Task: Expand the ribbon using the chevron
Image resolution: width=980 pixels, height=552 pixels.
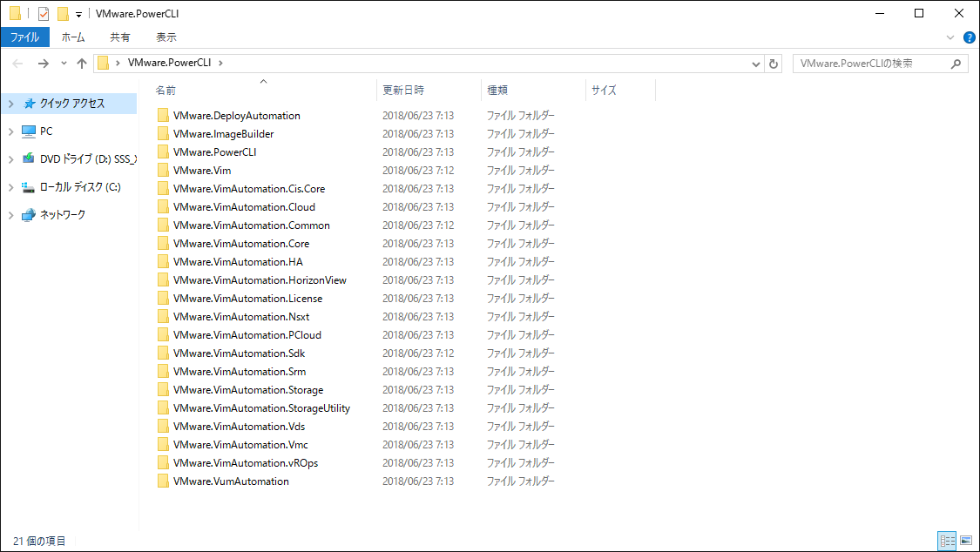Action: pyautogui.click(x=950, y=37)
